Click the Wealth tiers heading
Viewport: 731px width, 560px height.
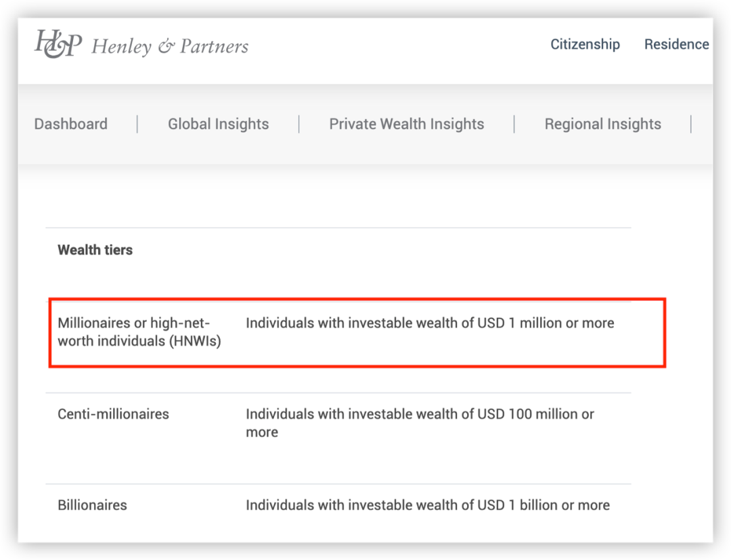tap(95, 250)
